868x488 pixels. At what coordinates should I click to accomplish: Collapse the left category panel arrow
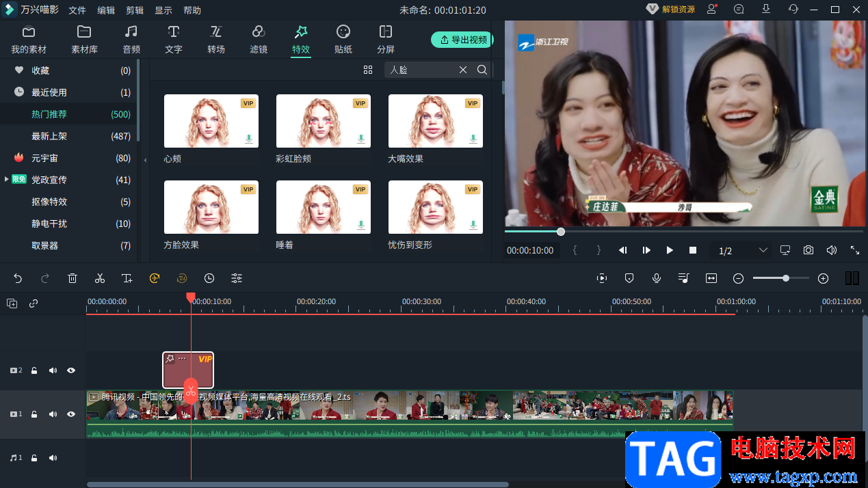pos(144,160)
